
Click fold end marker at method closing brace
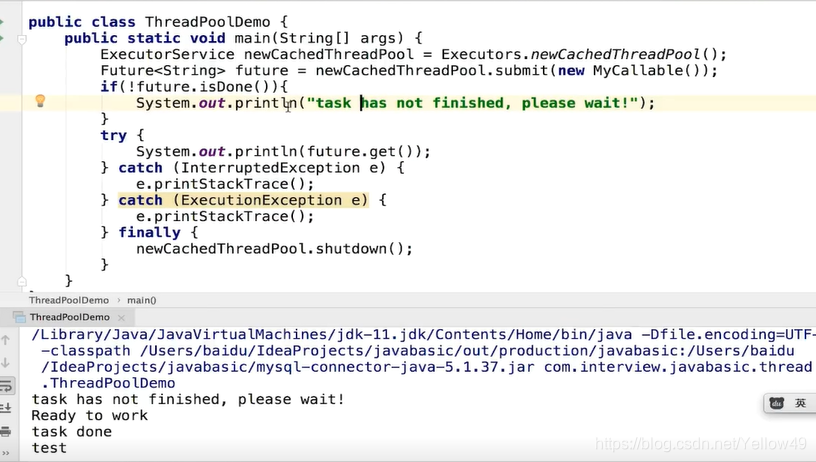(x=22, y=281)
